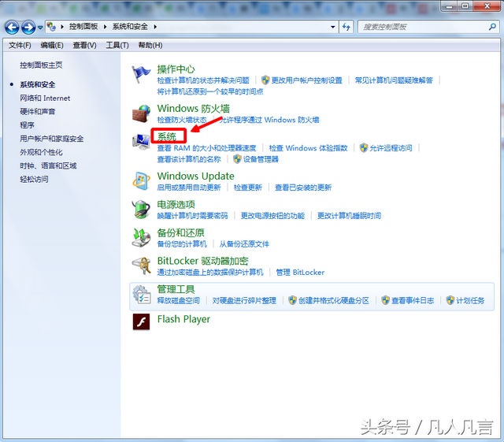The image size is (504, 442).
Task: Click 控制面板主页 in the sidebar
Action: pos(41,65)
